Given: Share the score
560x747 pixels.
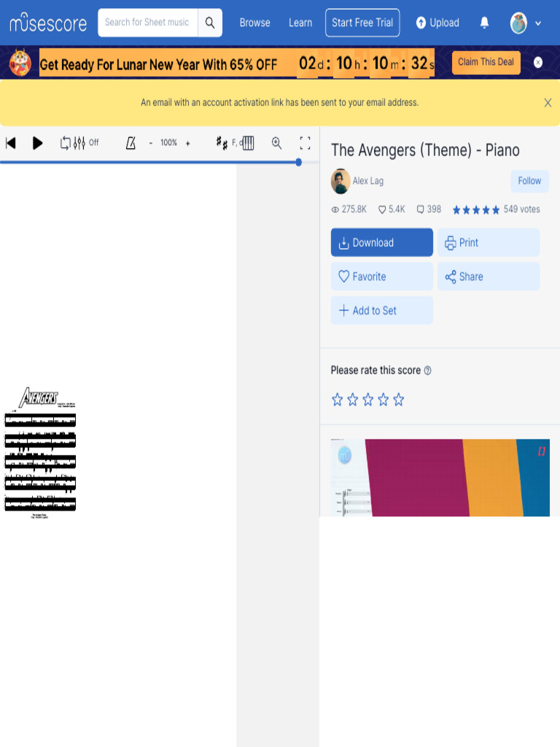Looking at the screenshot, I should [x=489, y=276].
